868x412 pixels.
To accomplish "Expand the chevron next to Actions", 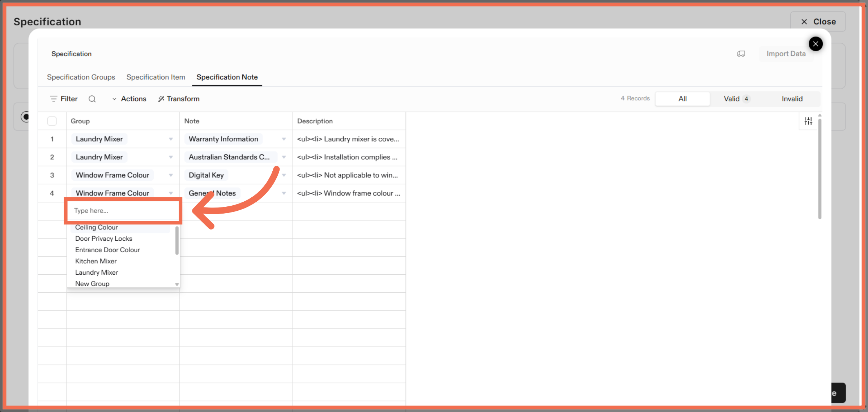I will click(x=114, y=99).
